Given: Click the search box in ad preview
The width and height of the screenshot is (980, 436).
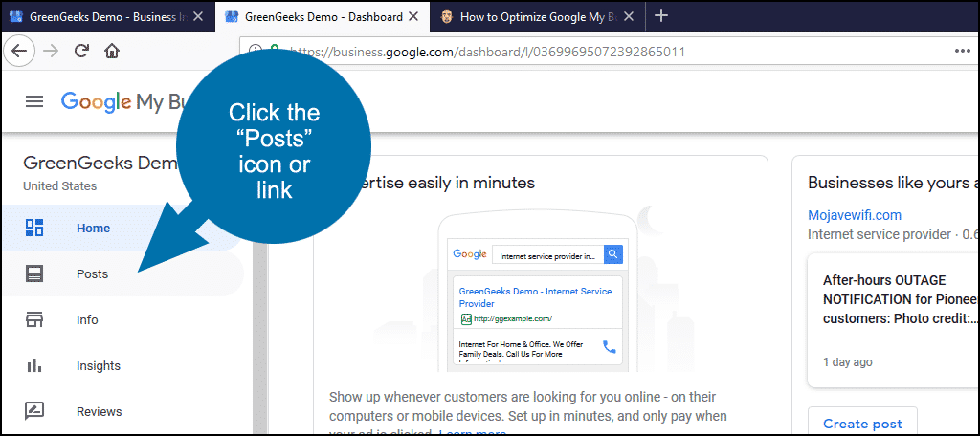Looking at the screenshot, I should [548, 254].
